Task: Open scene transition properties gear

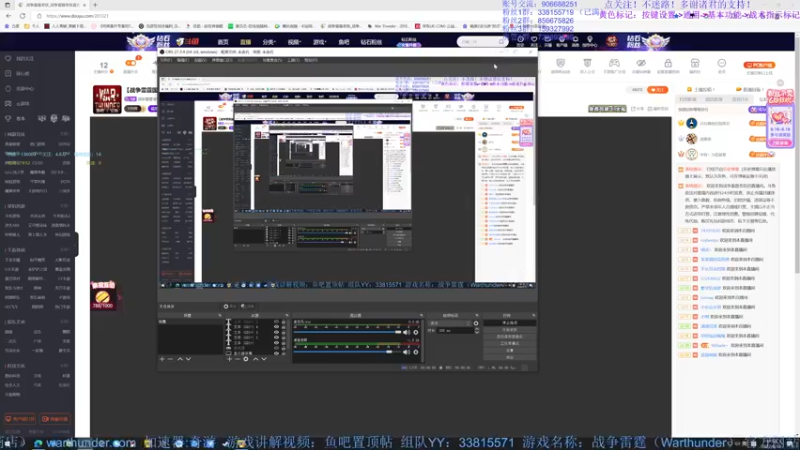Action: pos(476,323)
